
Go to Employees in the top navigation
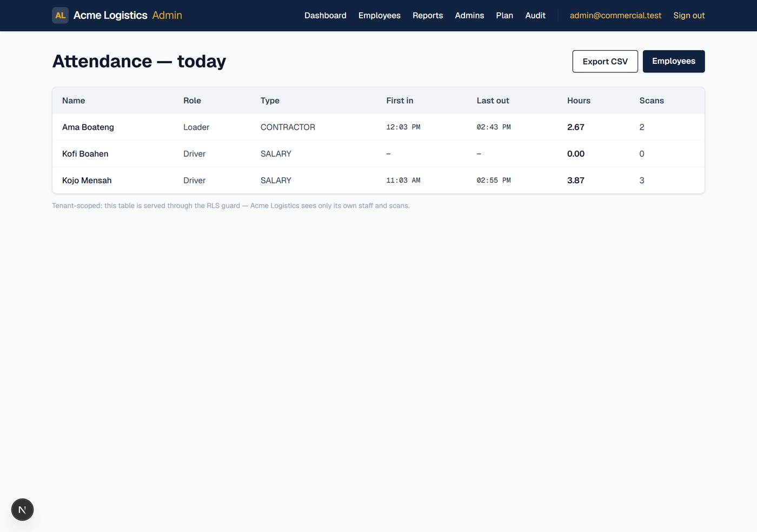point(380,16)
